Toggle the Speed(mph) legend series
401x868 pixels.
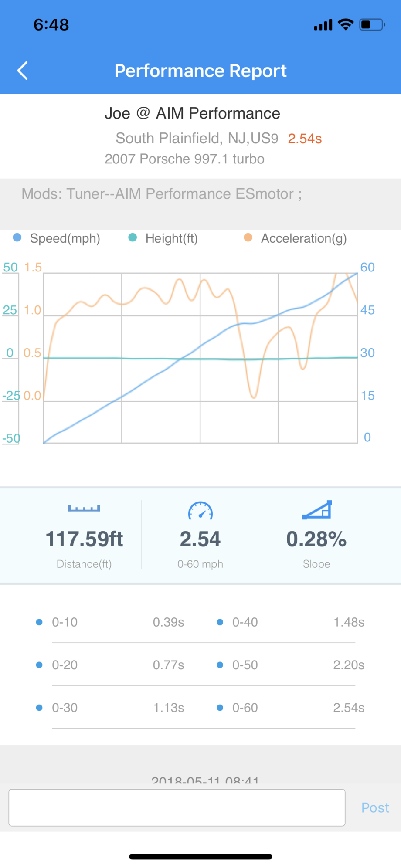tap(57, 238)
